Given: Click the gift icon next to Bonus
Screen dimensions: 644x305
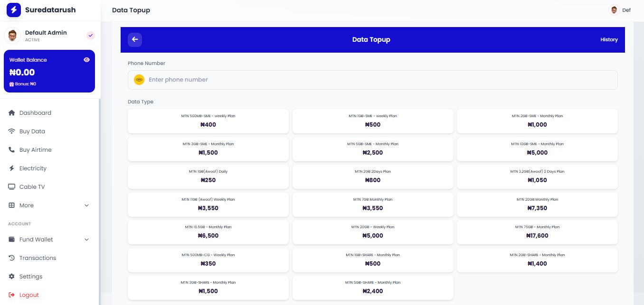Looking at the screenshot, I should pos(11,84).
